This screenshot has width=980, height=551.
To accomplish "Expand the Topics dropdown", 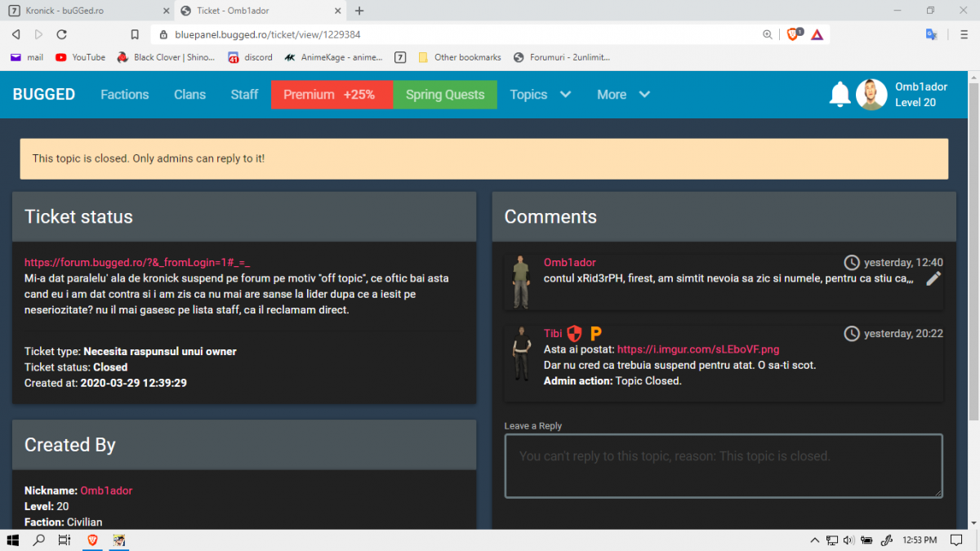I will coord(540,95).
